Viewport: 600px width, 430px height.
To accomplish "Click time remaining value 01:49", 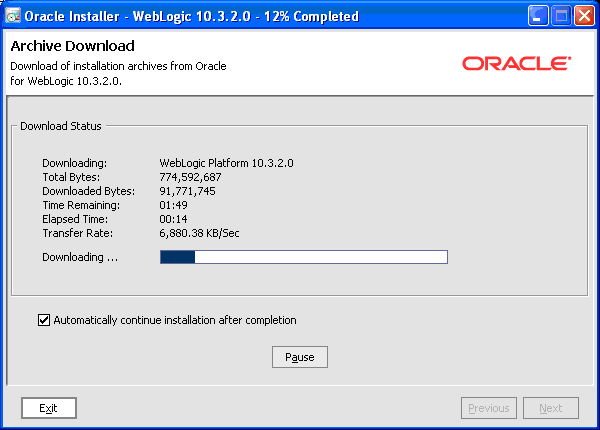I will click(x=173, y=205).
